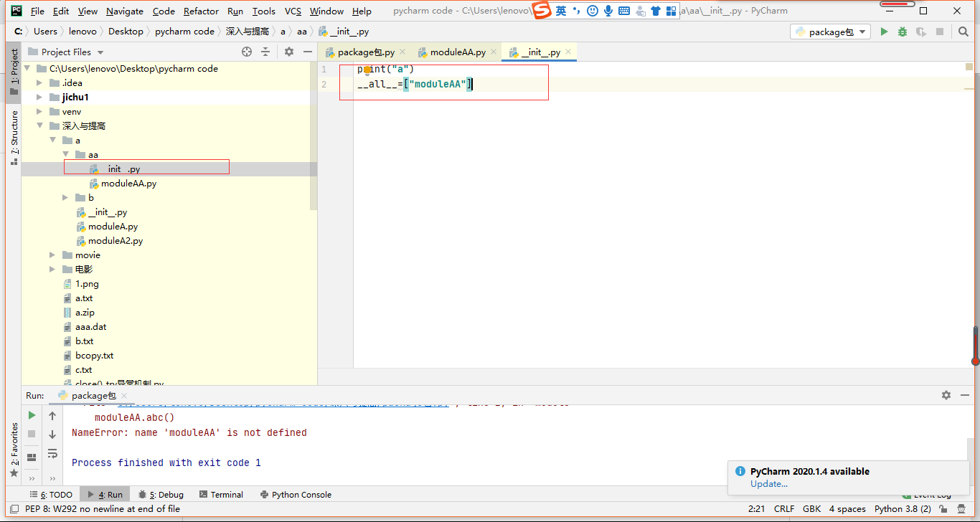
Task: Toggle Sogou punctuation mode icon
Action: click(x=576, y=11)
